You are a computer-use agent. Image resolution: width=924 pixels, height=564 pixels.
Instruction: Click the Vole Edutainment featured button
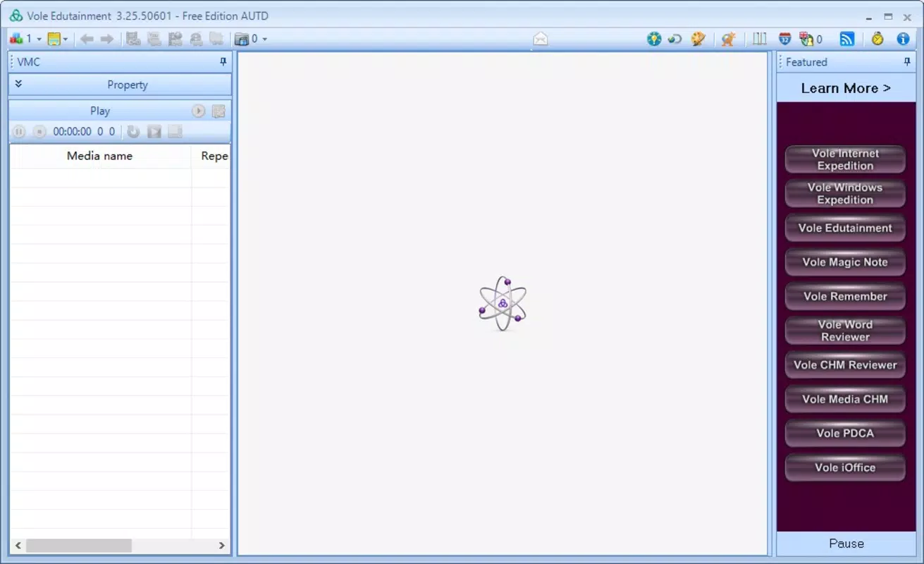(x=845, y=228)
